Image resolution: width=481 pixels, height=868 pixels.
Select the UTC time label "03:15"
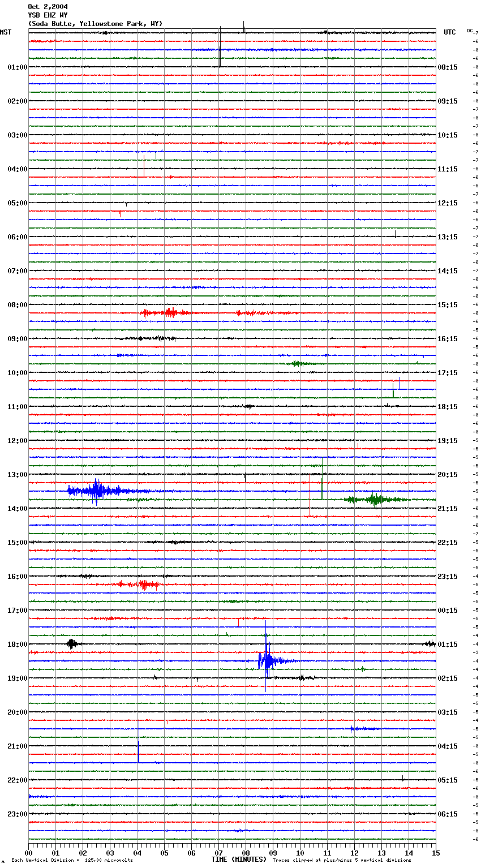(x=448, y=712)
